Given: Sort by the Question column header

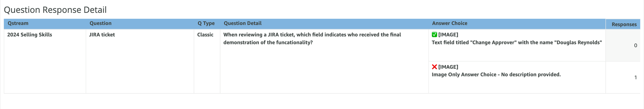Looking at the screenshot, I should coord(100,23).
